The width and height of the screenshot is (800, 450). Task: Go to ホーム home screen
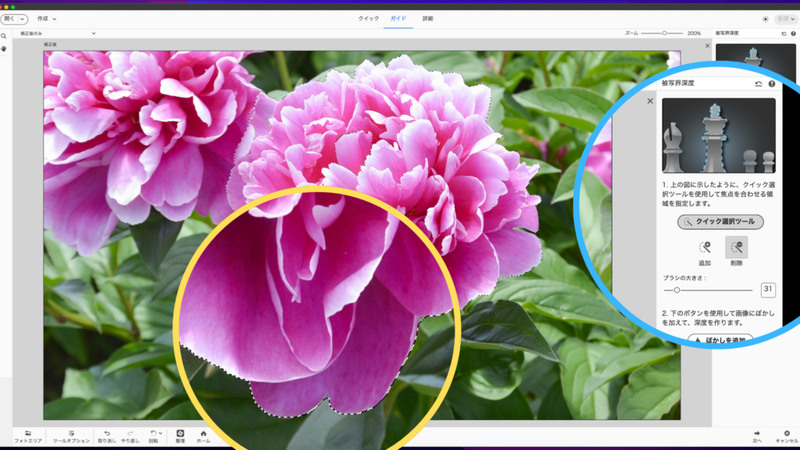pos(203,436)
